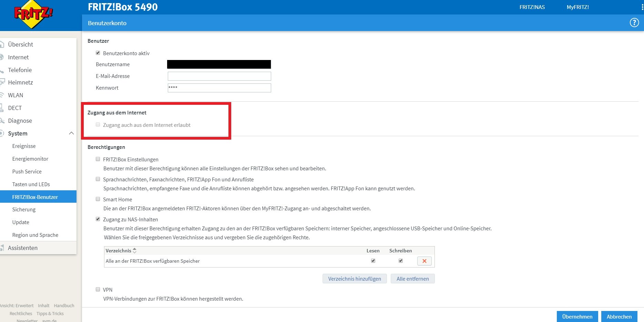Image resolution: width=644 pixels, height=322 pixels.
Task: Sort by Verzeichnis column arrows
Action: pos(134,251)
